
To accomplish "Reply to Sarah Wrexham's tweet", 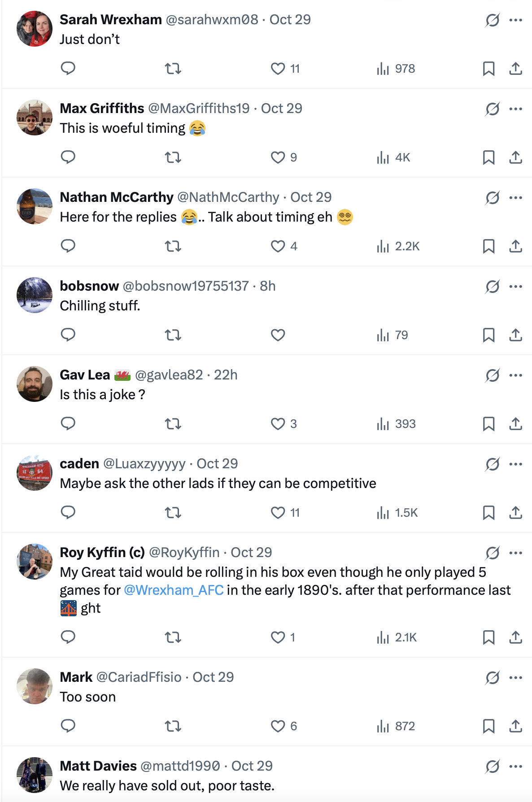I will [x=68, y=69].
